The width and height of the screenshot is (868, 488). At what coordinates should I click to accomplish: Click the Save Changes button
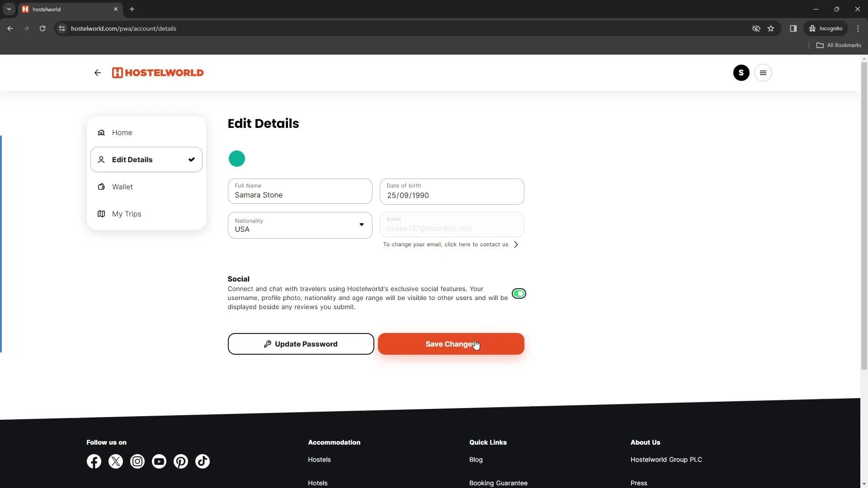[451, 344]
